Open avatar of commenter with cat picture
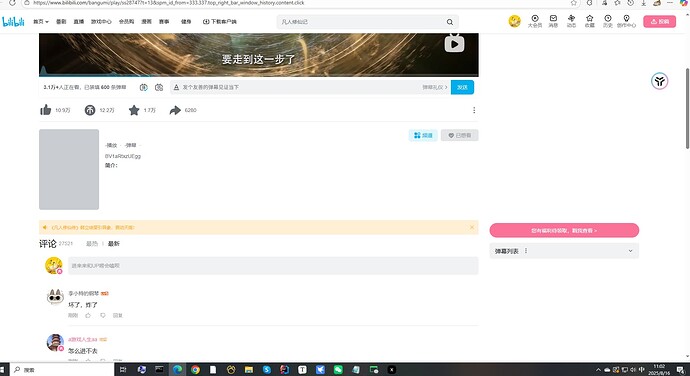Image resolution: width=690 pixels, height=376 pixels. (55, 297)
